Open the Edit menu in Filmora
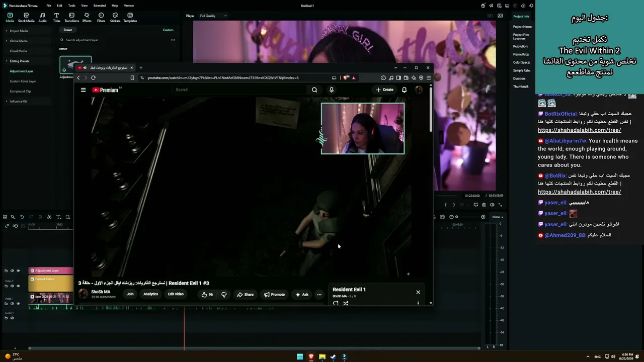Screen dimensions: 644x362 (59, 6)
